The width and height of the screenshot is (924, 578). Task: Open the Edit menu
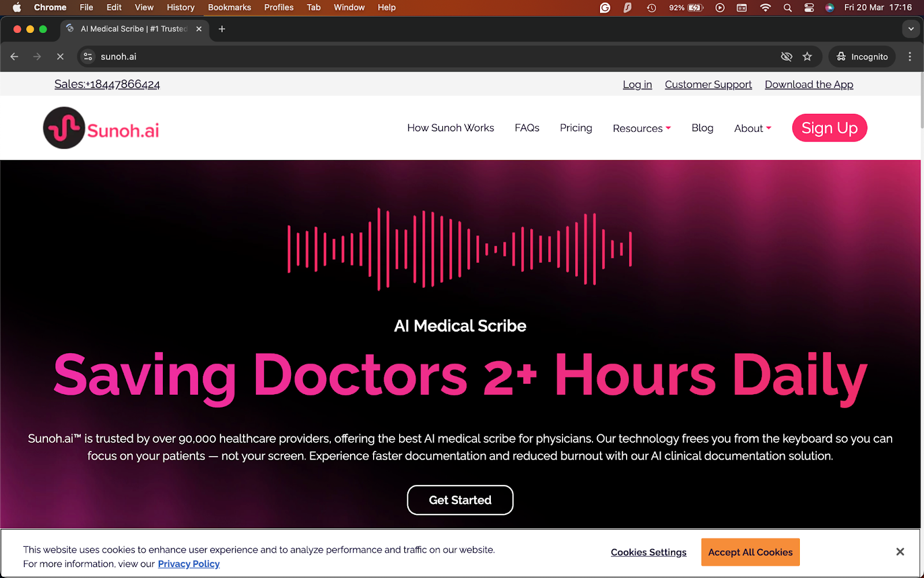point(114,8)
